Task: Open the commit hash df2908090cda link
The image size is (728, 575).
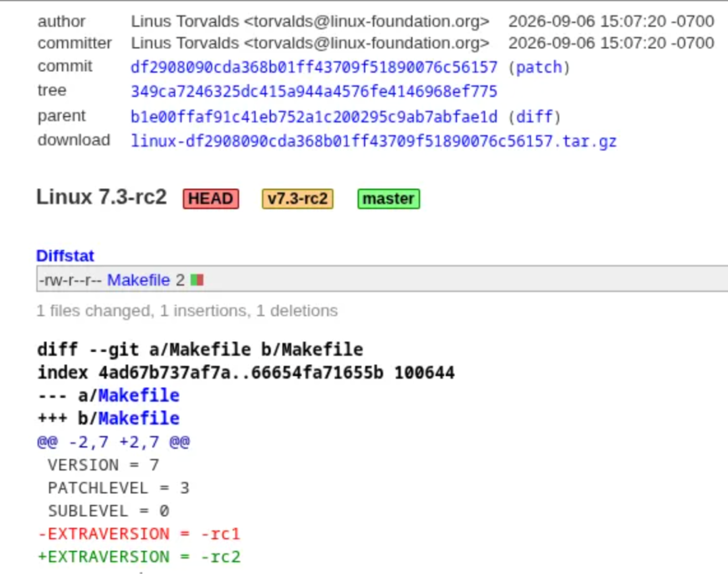Action: pos(314,67)
